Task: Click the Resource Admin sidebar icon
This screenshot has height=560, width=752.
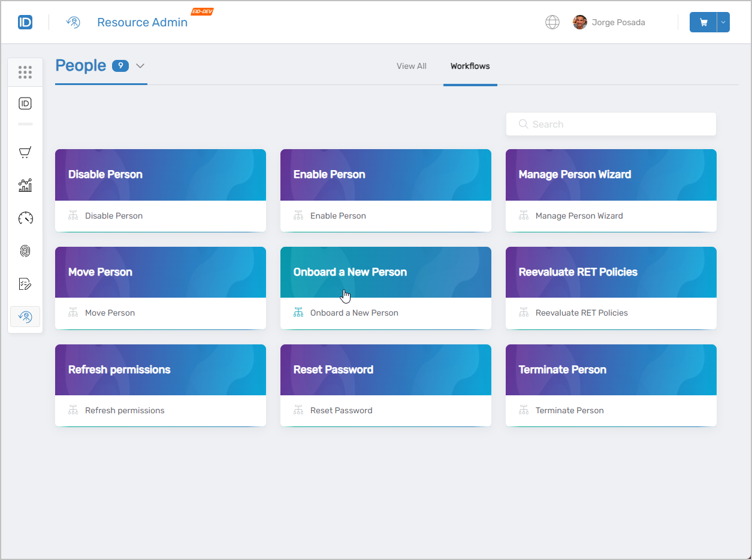Action: 25,316
